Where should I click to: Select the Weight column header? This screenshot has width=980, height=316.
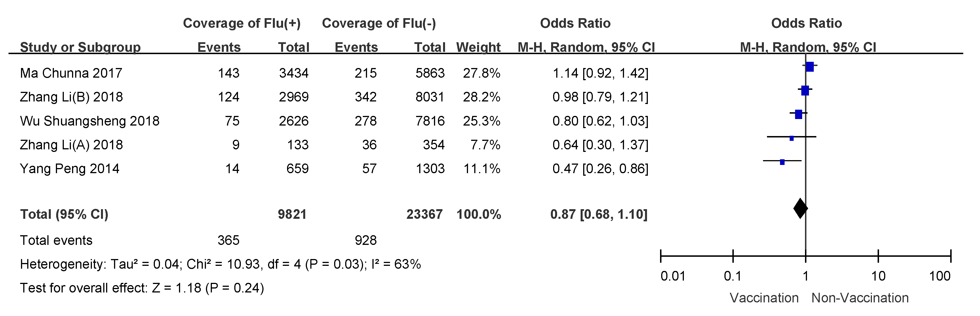pos(478,47)
